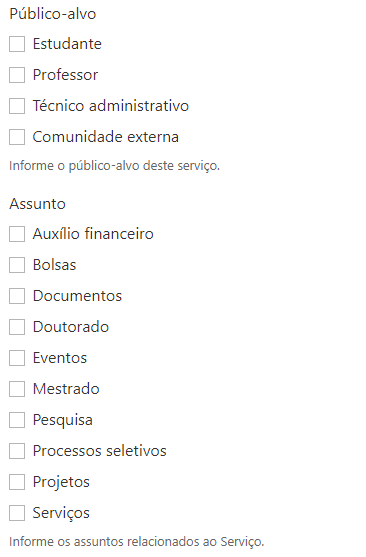Tick the Professor checkbox

point(17,75)
